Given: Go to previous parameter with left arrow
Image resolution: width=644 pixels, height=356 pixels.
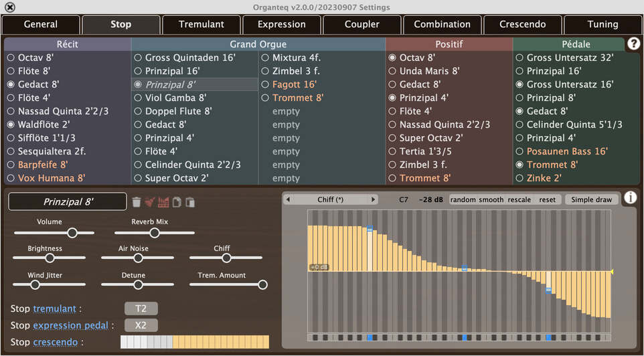Looking at the screenshot, I should click(x=288, y=199).
